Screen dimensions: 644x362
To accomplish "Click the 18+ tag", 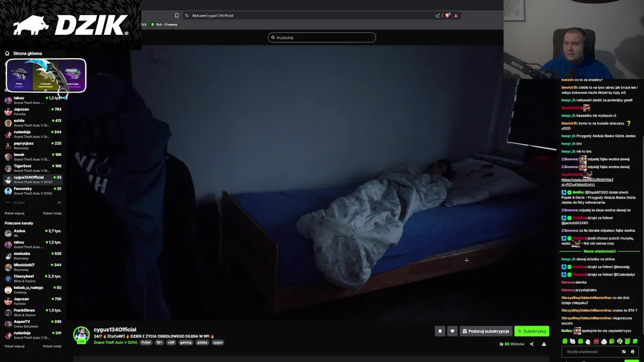I will coord(159,342).
